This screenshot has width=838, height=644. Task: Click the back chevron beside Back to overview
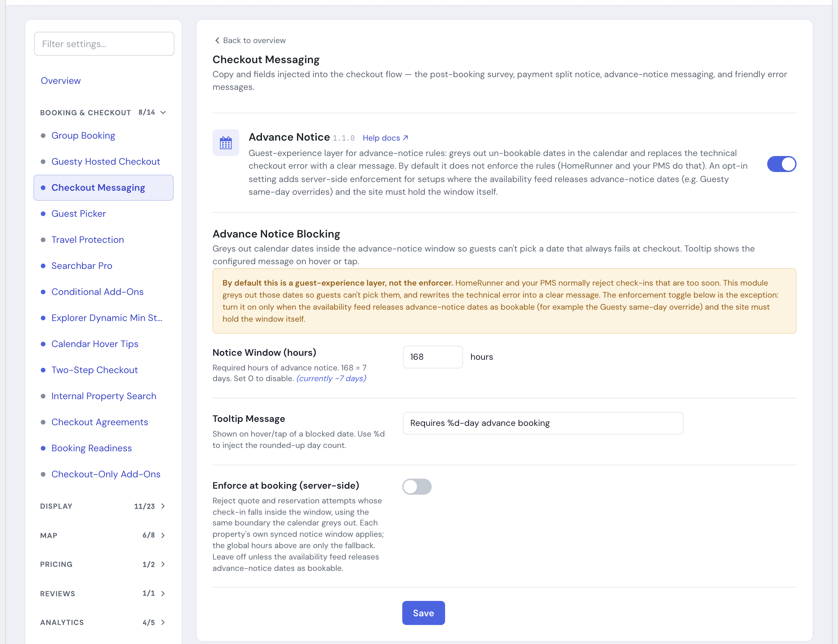[x=217, y=40]
